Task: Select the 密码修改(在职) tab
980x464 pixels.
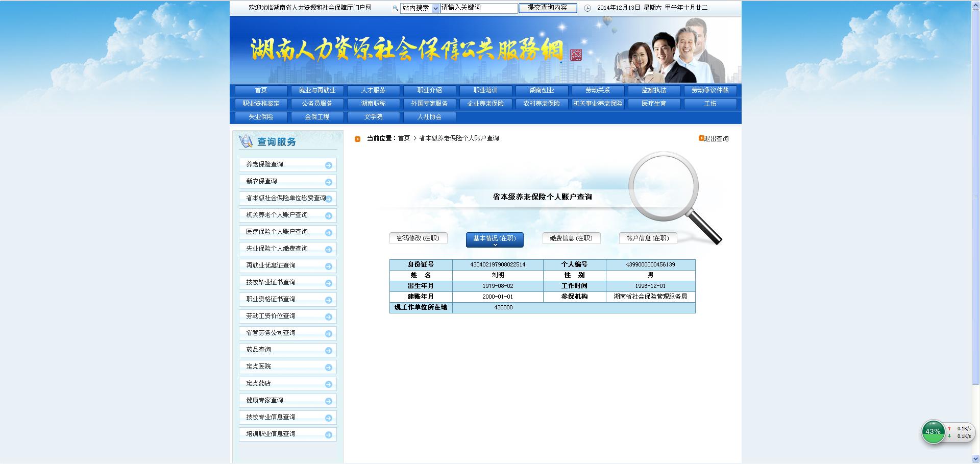Action: point(418,238)
